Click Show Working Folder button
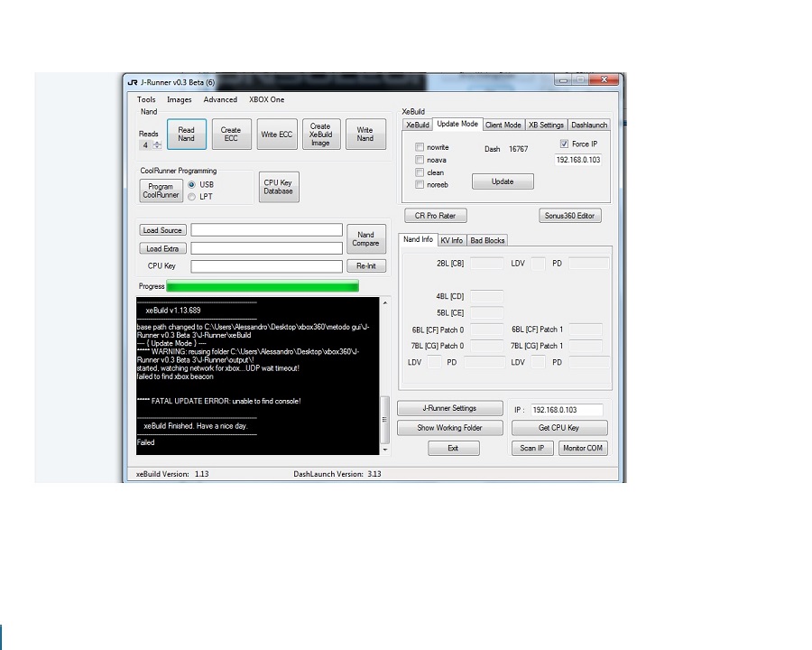 click(x=449, y=428)
